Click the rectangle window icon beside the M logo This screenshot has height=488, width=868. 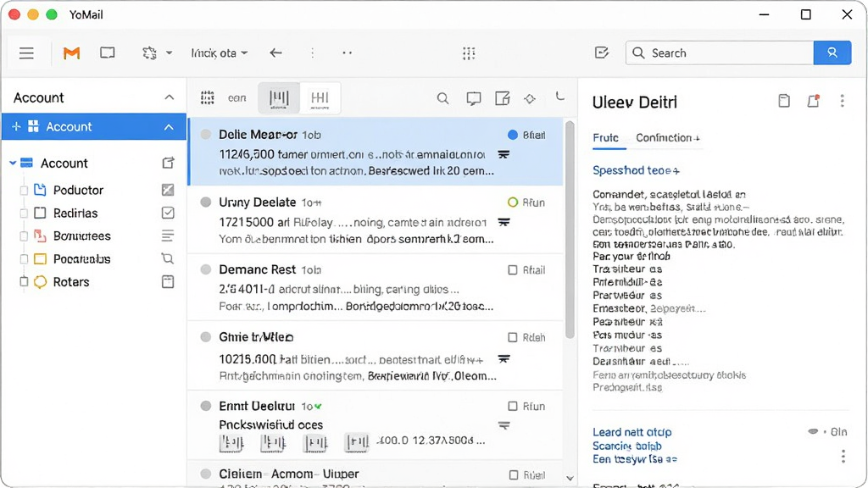(108, 53)
